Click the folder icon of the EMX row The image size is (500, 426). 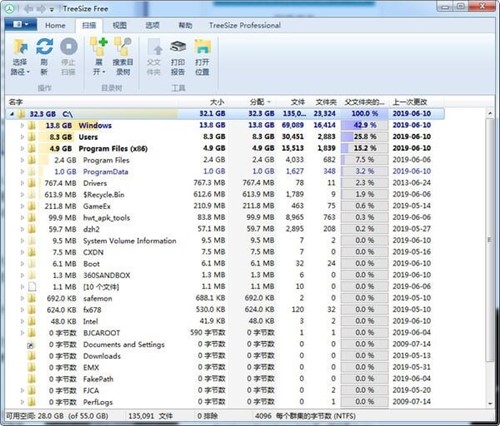(32, 367)
